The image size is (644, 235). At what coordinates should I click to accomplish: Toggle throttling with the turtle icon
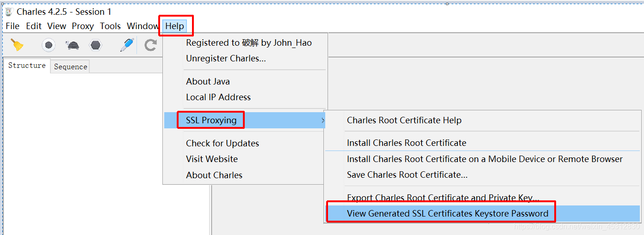(72, 45)
